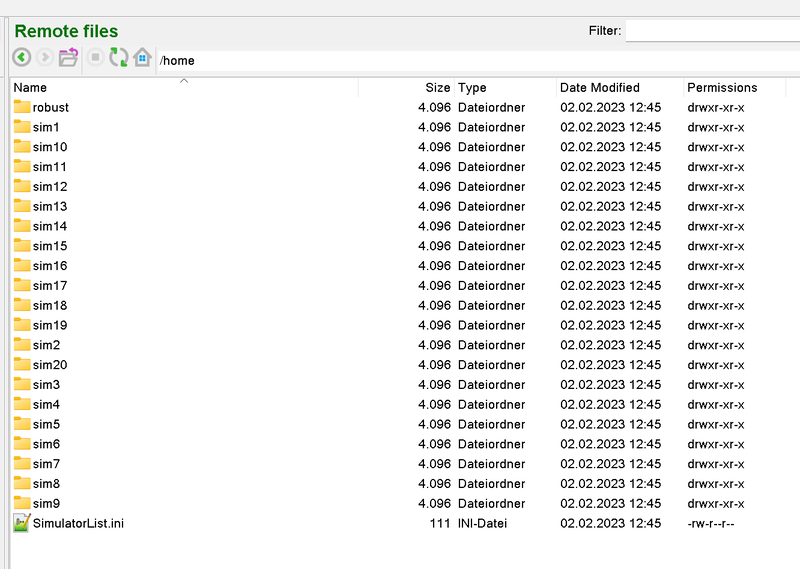This screenshot has width=800, height=569.
Task: Select the sim10 folder row
Action: click(50, 147)
